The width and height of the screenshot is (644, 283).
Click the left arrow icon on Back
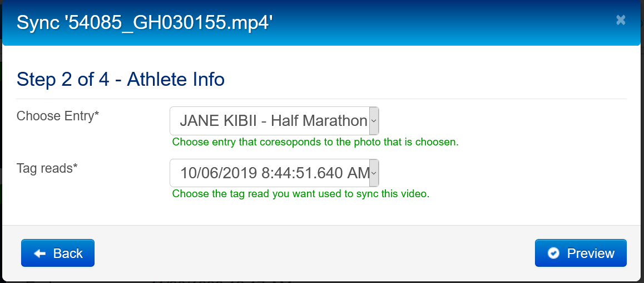[x=39, y=253]
